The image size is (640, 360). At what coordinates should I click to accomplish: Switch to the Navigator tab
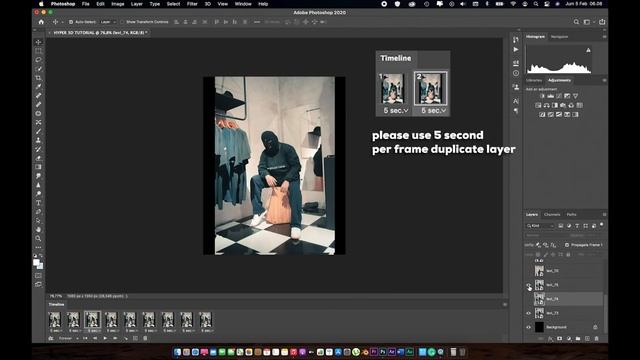tap(559, 37)
